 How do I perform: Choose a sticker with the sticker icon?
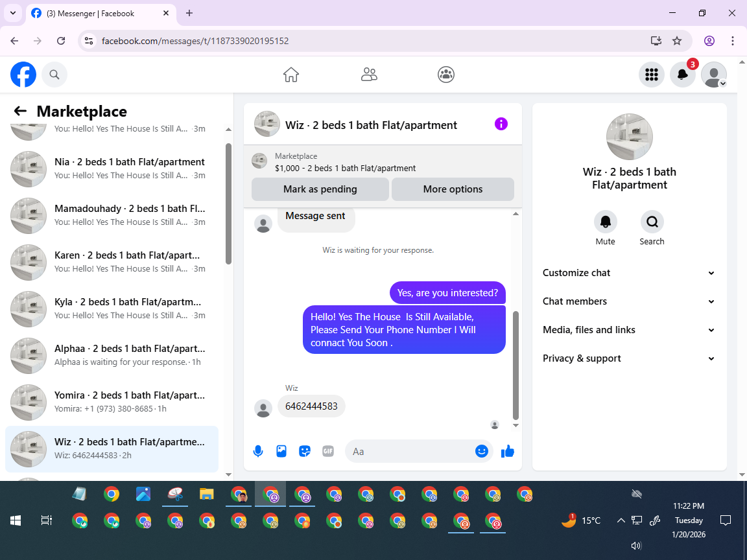(x=305, y=451)
